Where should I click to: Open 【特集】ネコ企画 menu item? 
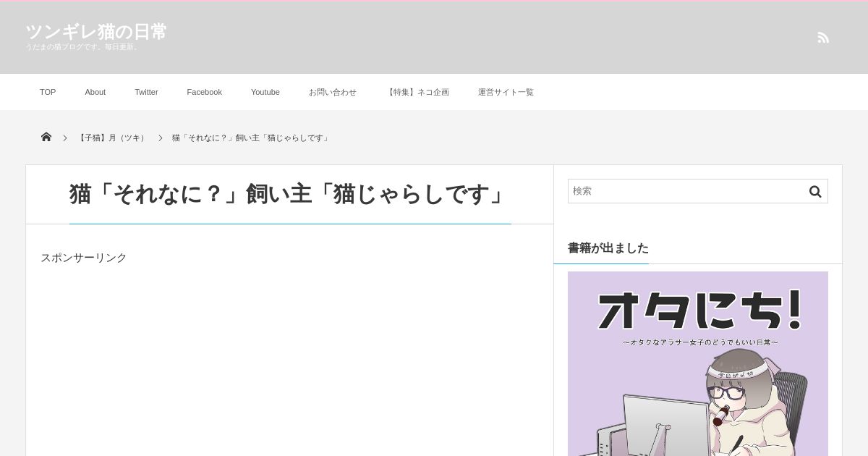[417, 92]
